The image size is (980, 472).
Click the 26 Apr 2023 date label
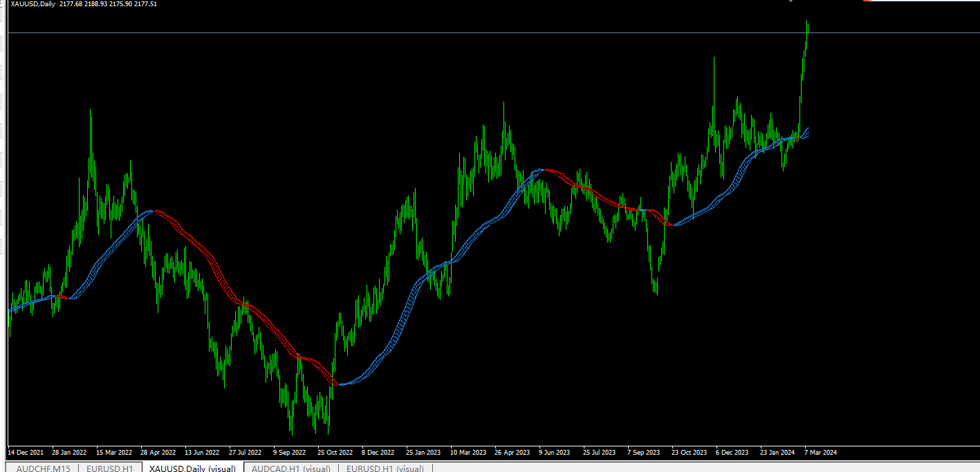point(512,453)
